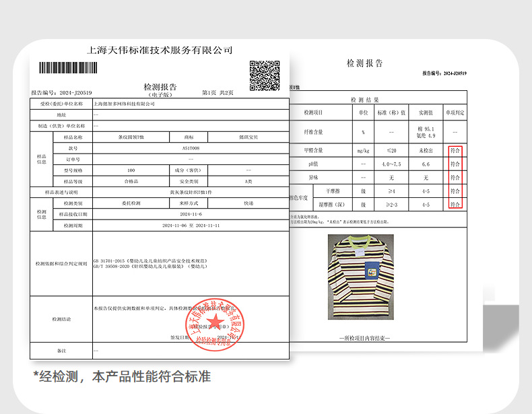Click the 备注 label cell
532x414 pixels.
(61, 351)
